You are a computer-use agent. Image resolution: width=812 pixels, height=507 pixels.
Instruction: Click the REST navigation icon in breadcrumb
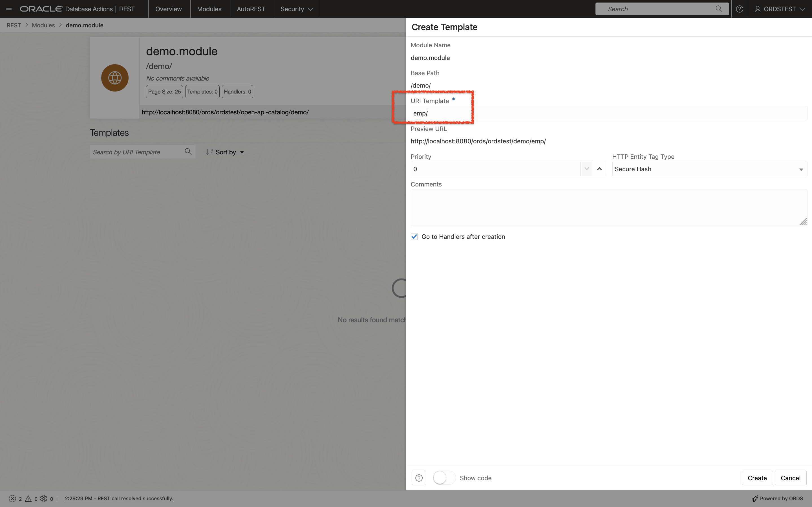click(13, 25)
